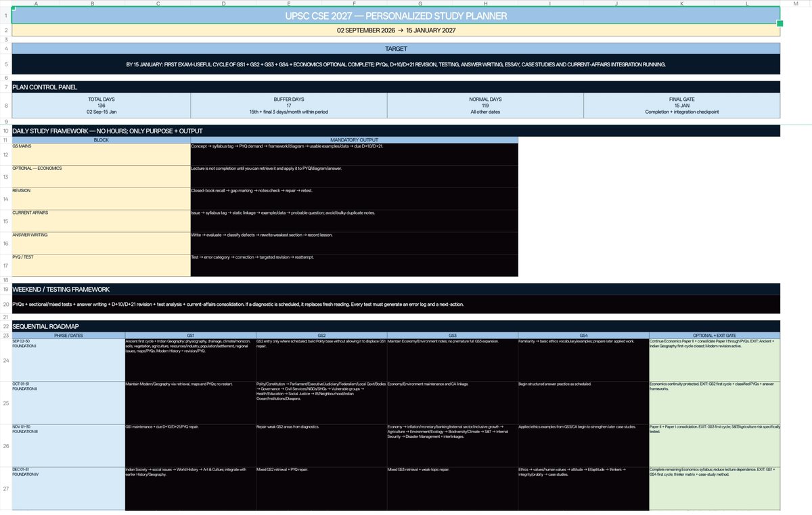This screenshot has width=812, height=515.
Task: Click the green fill handle of selected row 1
Action: pyautogui.click(x=780, y=24)
